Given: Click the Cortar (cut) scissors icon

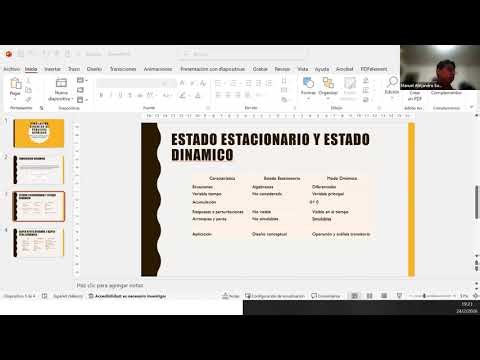Looking at the screenshot, I should pyautogui.click(x=29, y=80).
